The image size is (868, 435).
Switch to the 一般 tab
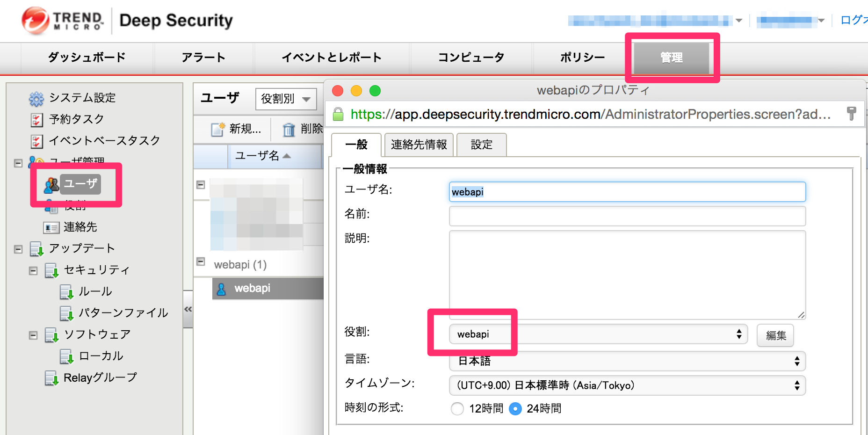(x=356, y=145)
